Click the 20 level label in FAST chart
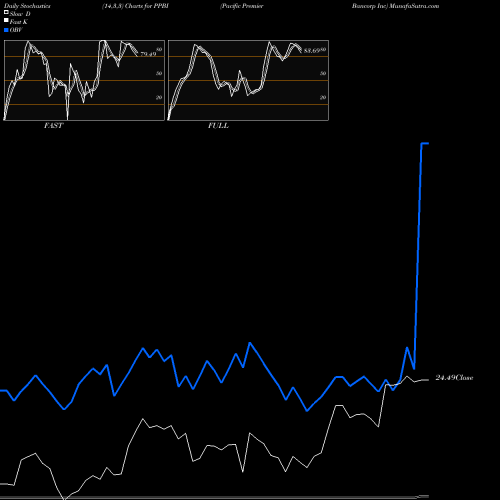This screenshot has width=500, height=500. (159, 97)
